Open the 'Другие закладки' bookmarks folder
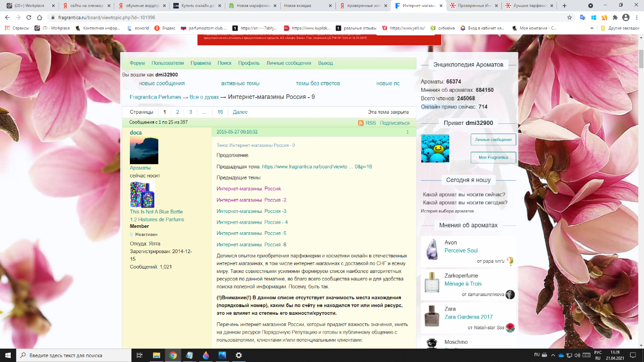Image resolution: width=644 pixels, height=362 pixels. 619,28
